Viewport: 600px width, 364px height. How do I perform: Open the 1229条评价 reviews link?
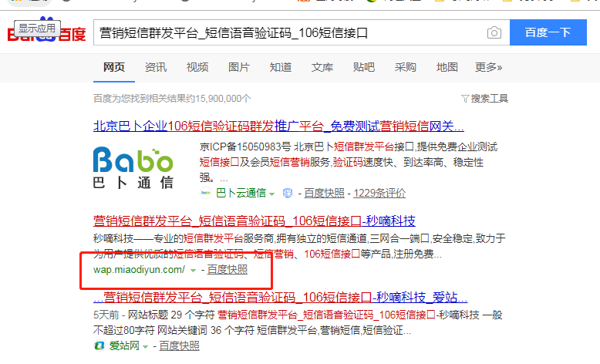point(379,194)
